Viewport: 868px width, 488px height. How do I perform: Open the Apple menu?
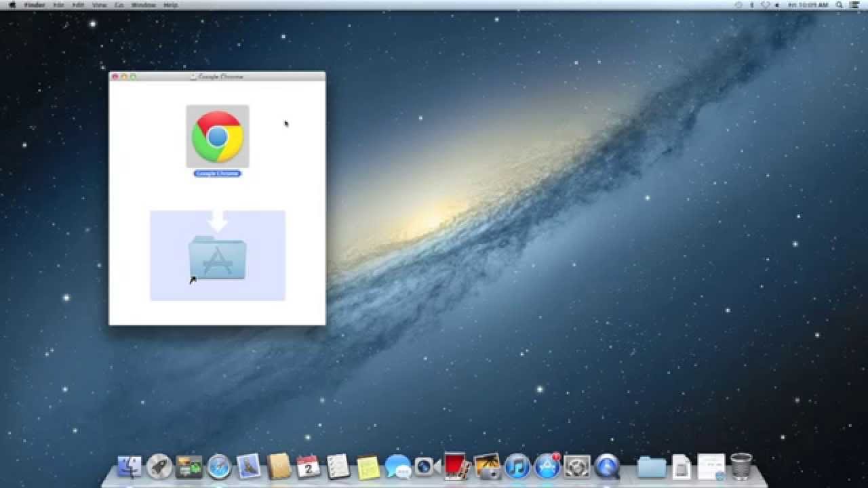click(12, 5)
